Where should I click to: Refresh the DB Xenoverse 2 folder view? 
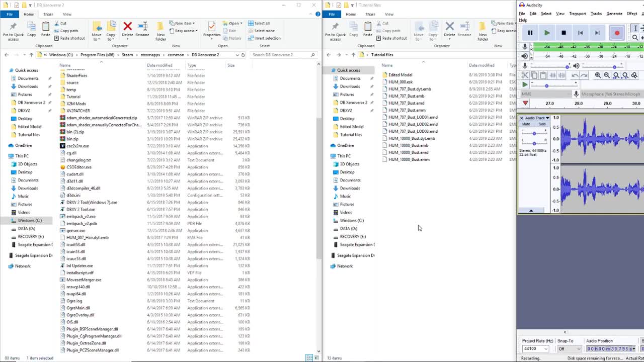(x=243, y=55)
